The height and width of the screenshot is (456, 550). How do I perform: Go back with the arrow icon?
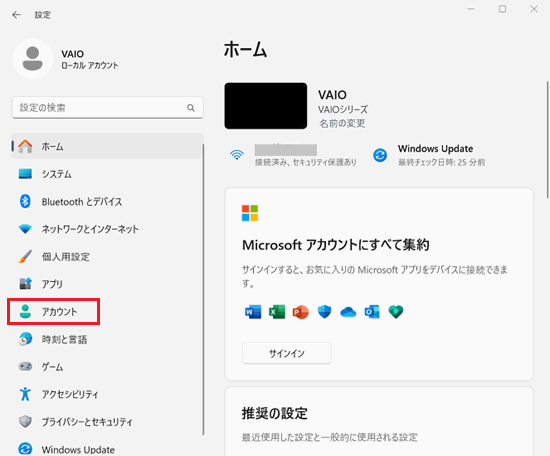(16, 15)
